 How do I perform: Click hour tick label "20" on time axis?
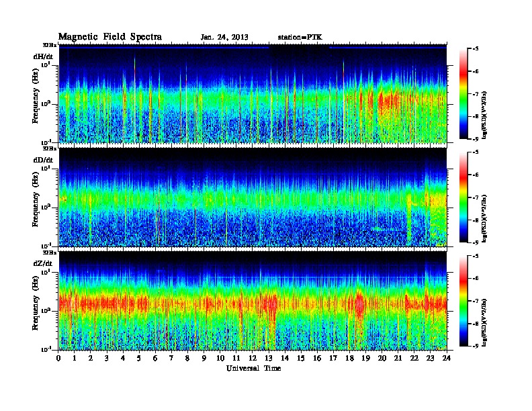coord(382,358)
